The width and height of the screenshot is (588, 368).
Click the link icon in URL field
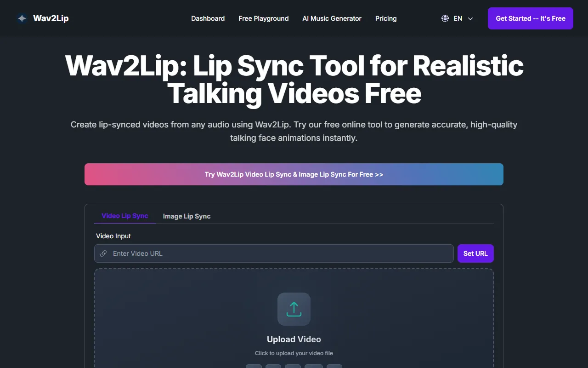[x=103, y=253]
